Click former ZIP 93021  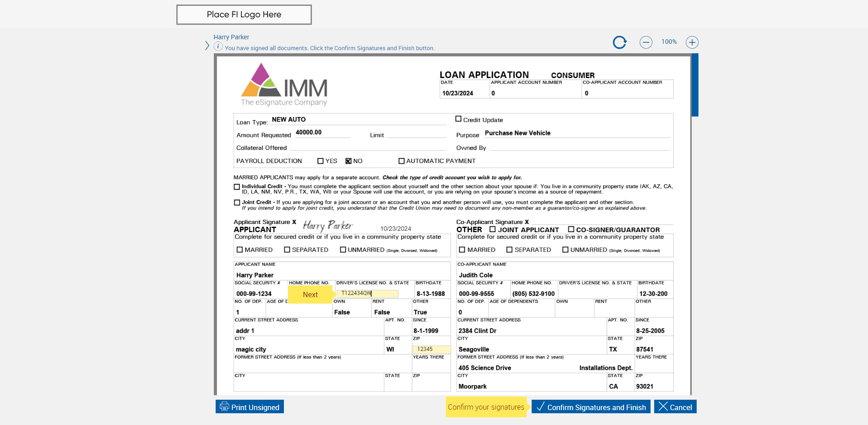pyautogui.click(x=645, y=386)
